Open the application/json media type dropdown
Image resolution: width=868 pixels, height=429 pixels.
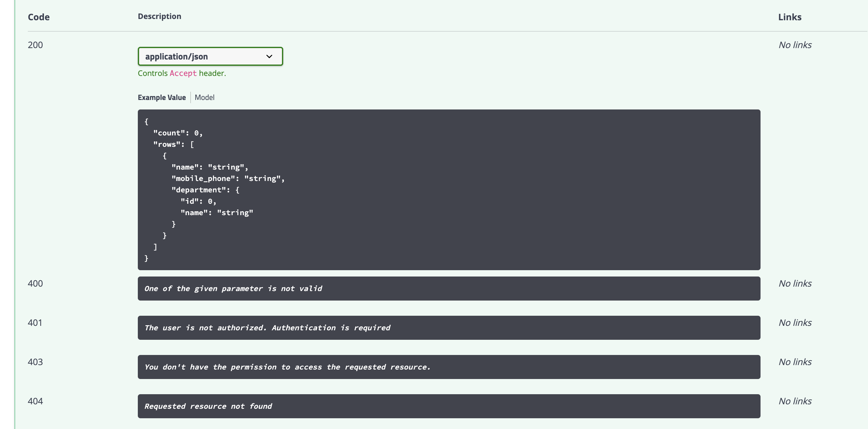(x=210, y=56)
